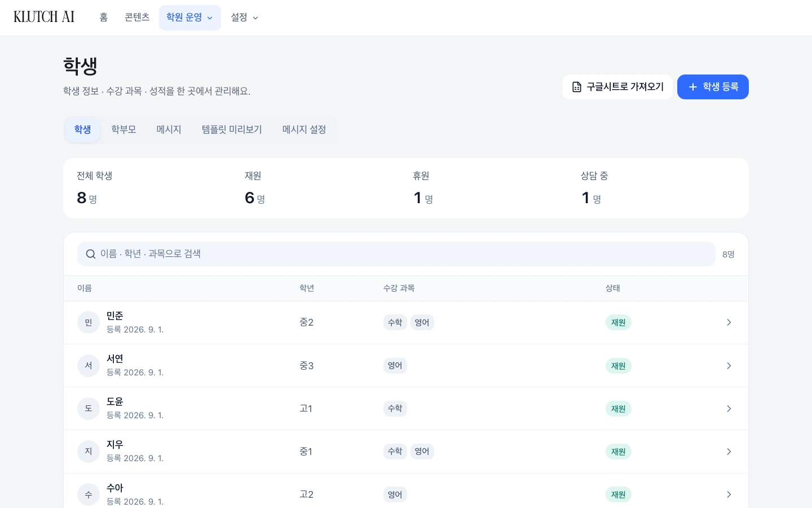Click the 도 avatar circle
Image resolution: width=812 pixels, height=508 pixels.
tap(89, 409)
